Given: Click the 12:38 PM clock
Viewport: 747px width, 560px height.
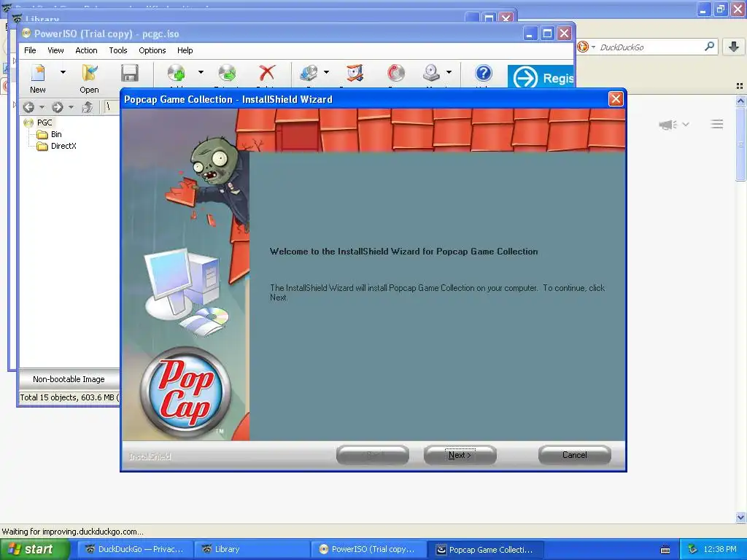Looking at the screenshot, I should (x=719, y=550).
